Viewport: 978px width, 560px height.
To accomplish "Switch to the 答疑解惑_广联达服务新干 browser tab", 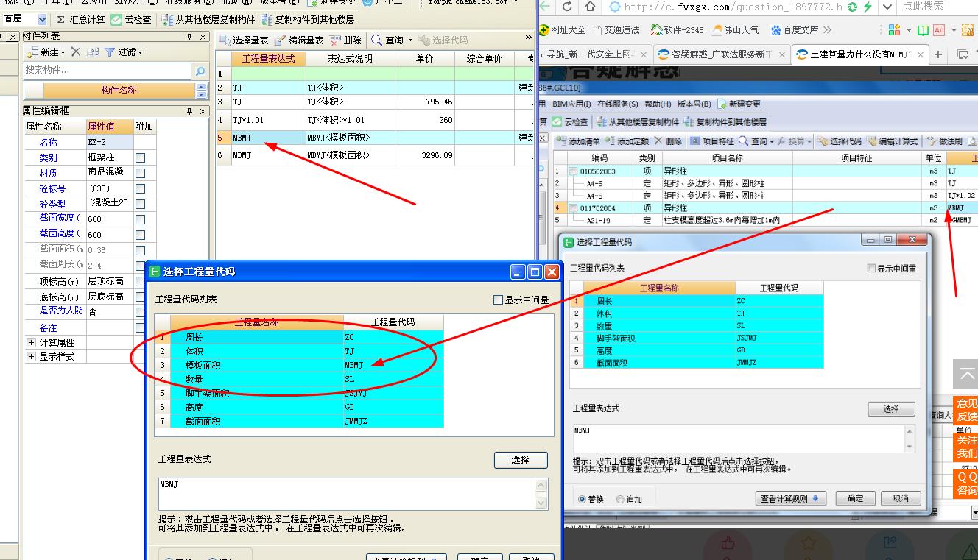I will [x=722, y=54].
